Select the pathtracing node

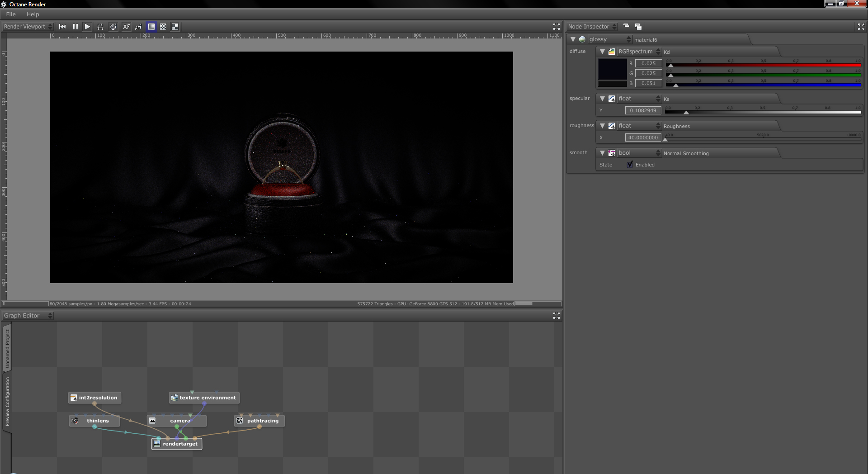point(259,421)
